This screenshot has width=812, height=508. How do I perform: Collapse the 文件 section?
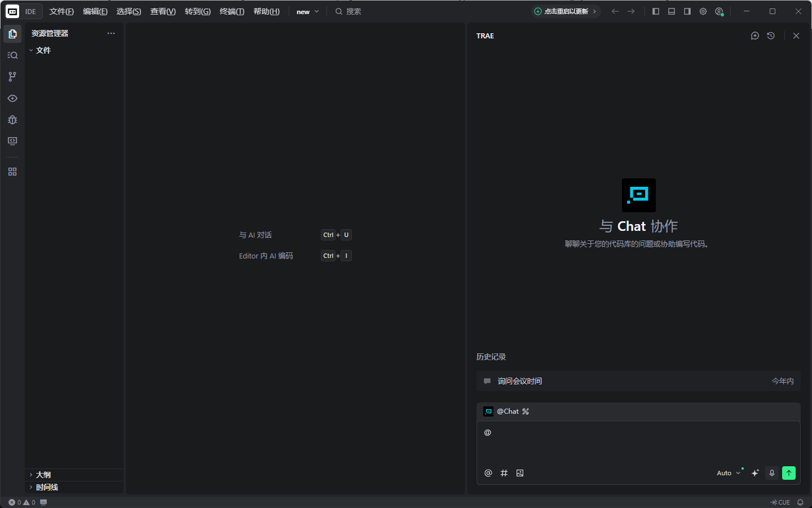coord(74,50)
